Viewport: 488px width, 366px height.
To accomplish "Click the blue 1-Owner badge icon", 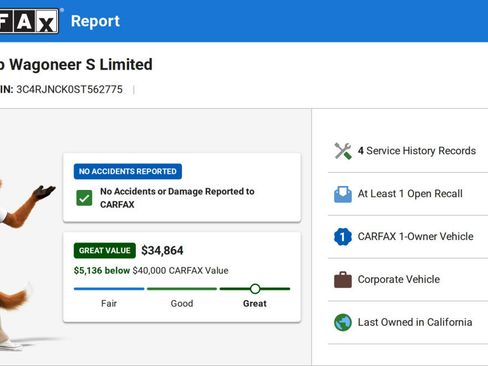I will tap(343, 237).
